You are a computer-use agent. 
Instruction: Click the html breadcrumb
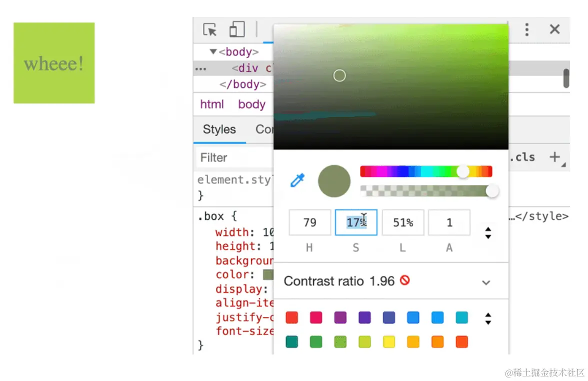tap(212, 104)
